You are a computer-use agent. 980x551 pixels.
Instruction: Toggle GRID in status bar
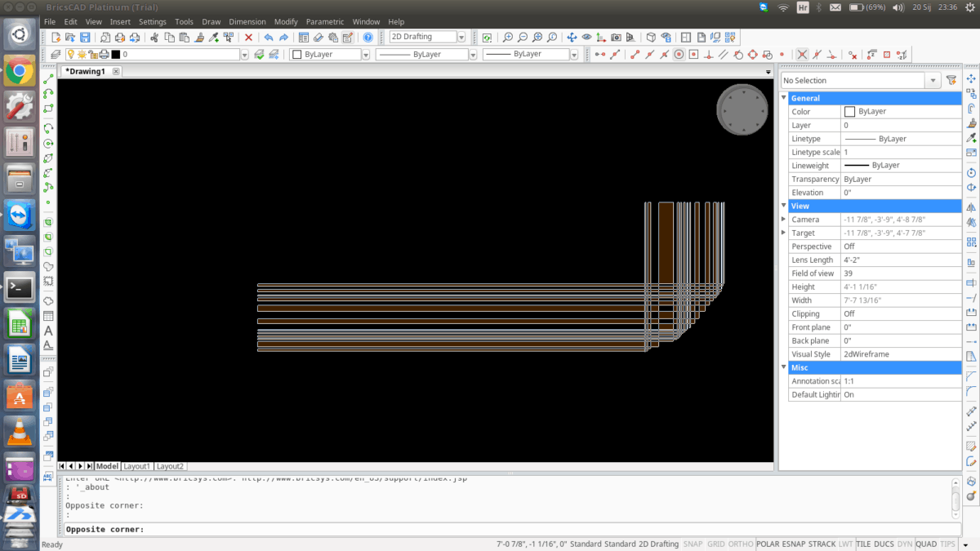pyautogui.click(x=715, y=544)
